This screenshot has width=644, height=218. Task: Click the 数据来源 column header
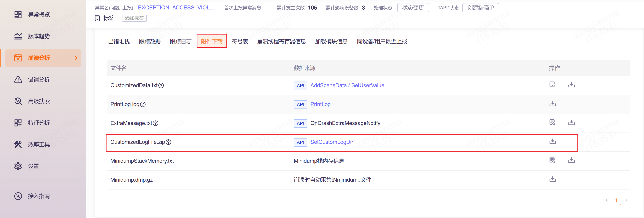[304, 68]
